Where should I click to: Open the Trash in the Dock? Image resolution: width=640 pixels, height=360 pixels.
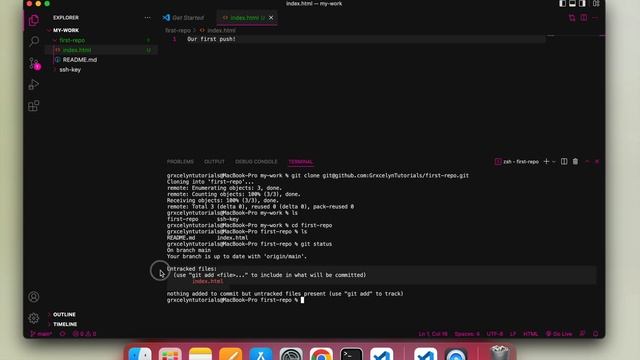tap(499, 353)
